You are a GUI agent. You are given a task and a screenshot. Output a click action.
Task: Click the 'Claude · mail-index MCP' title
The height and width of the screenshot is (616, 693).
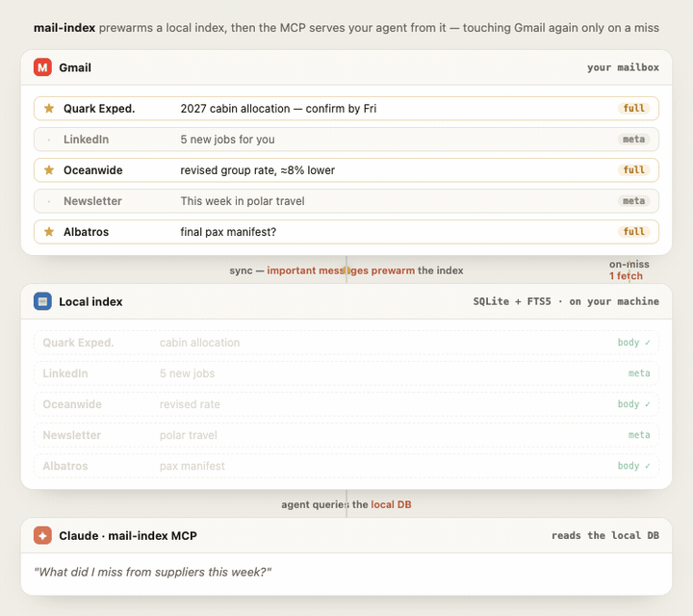pyautogui.click(x=128, y=536)
